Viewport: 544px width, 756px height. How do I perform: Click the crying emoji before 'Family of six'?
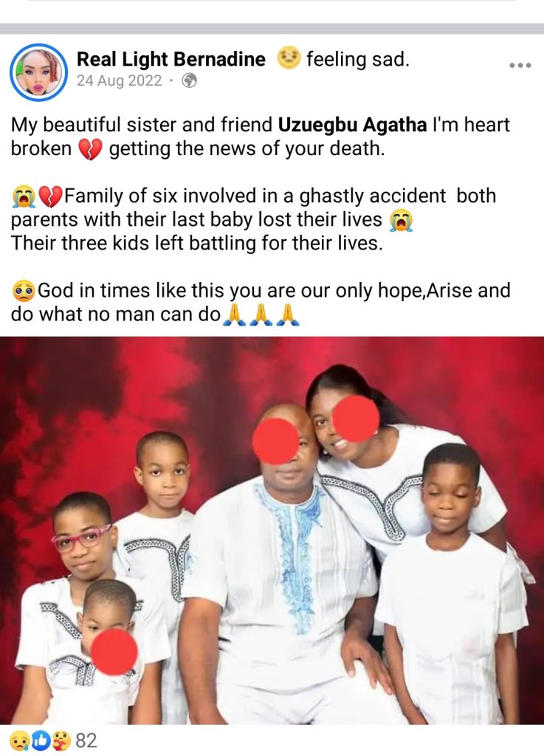(x=24, y=196)
